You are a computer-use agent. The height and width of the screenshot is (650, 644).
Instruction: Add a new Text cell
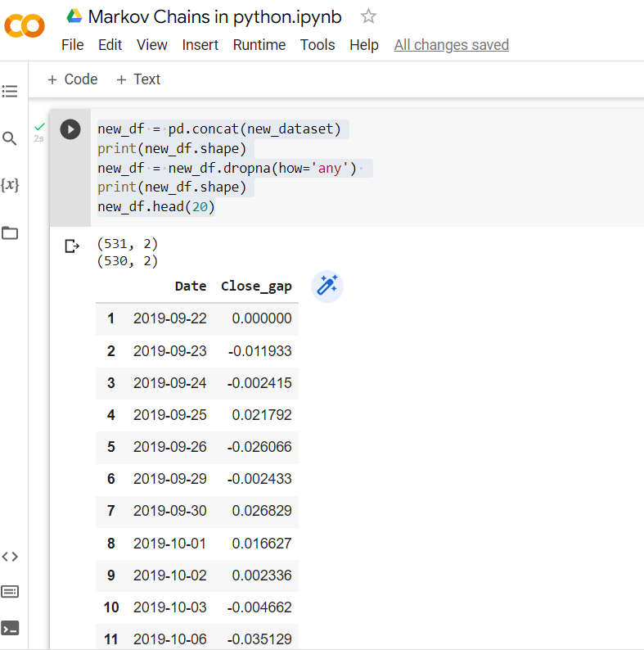pos(138,79)
